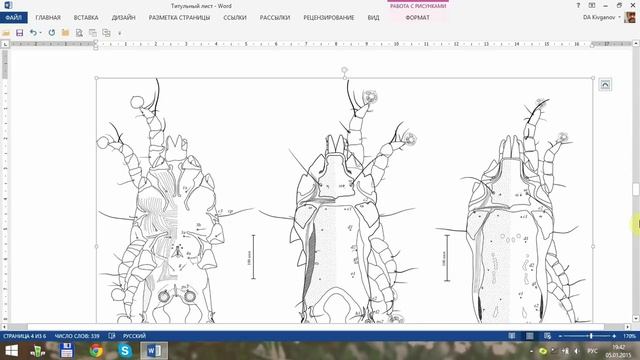Switch to the ГЛАВНАЯ ribbon tab

tap(48, 18)
